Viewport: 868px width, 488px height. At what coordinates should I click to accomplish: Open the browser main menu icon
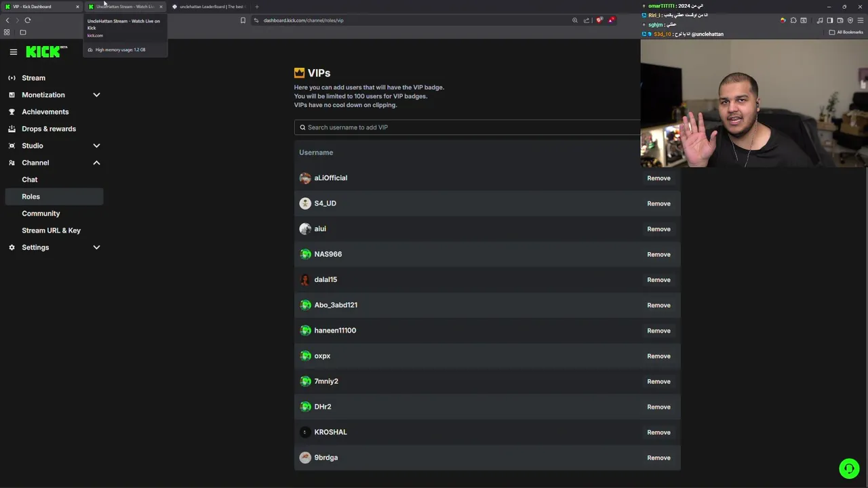(861, 20)
